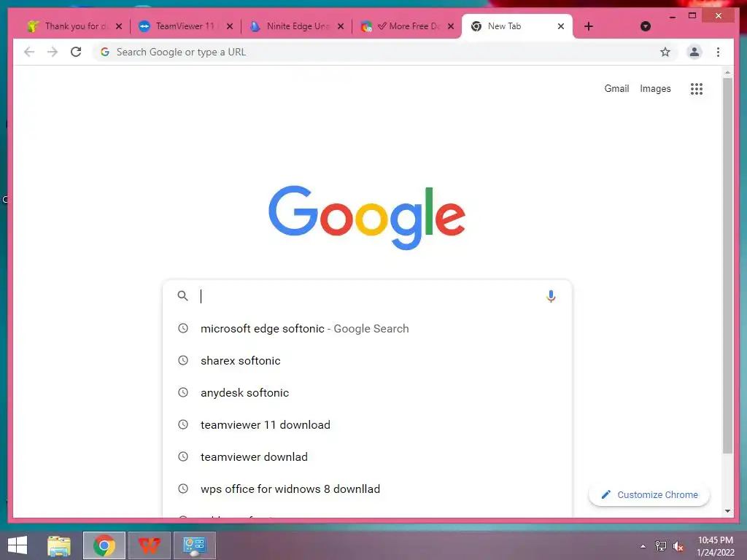Close the New Tab tab

point(561,26)
